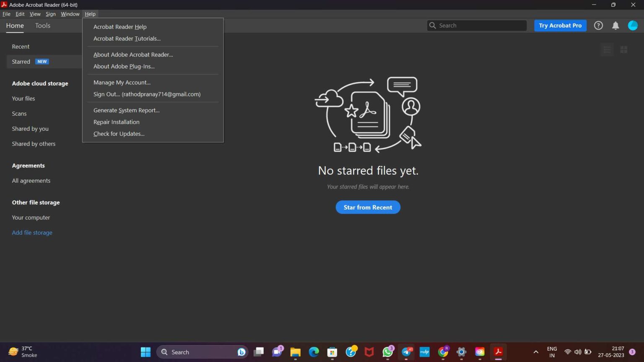The height and width of the screenshot is (362, 644).
Task: Open Your computer file storage
Action: [x=31, y=217]
